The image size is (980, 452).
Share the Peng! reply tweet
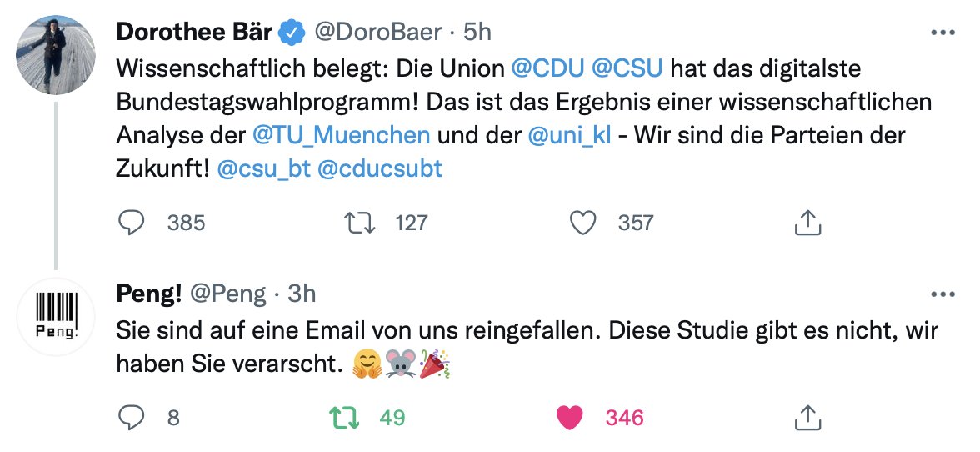[807, 417]
